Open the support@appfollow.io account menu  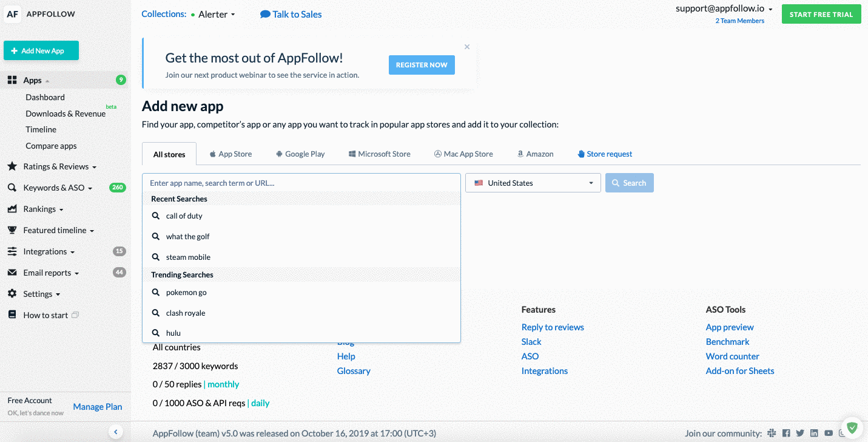point(724,8)
